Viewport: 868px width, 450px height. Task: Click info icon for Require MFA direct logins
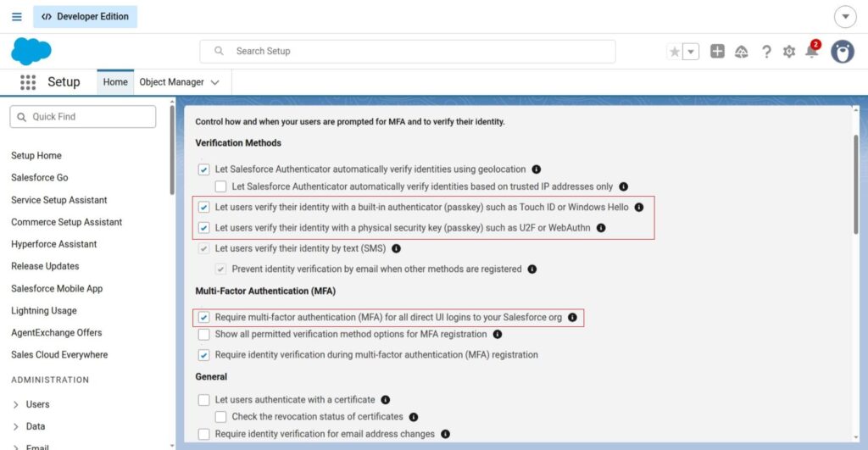click(572, 317)
